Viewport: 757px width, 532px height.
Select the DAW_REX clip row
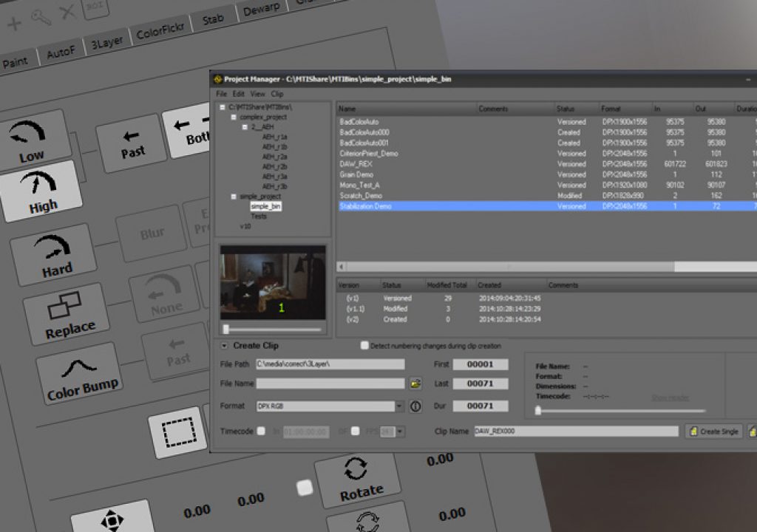click(547, 163)
